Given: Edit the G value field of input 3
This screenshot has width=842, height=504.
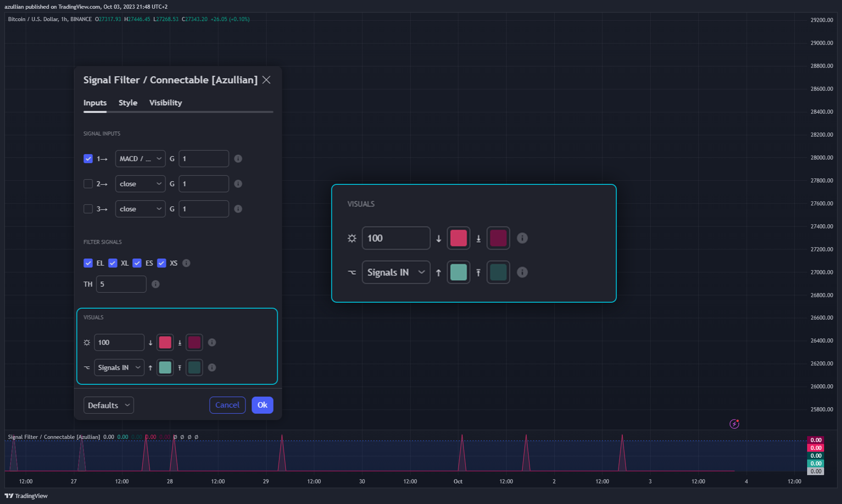Looking at the screenshot, I should click(x=204, y=209).
